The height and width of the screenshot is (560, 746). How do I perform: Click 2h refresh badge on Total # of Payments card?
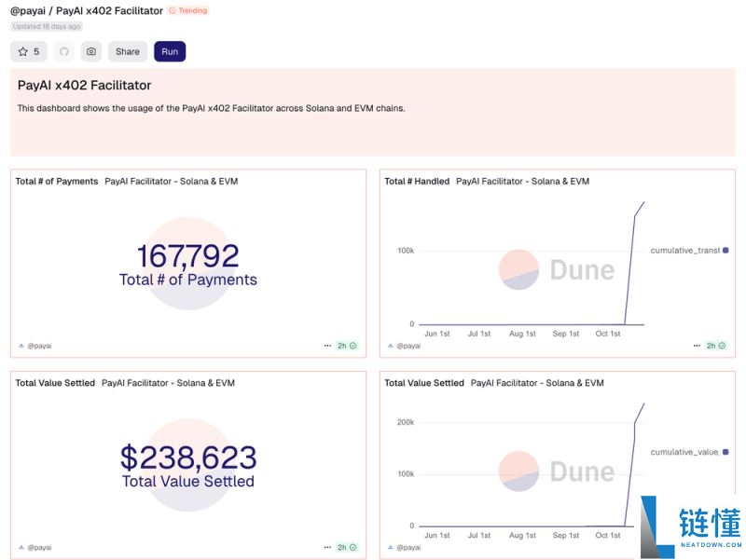(347, 346)
